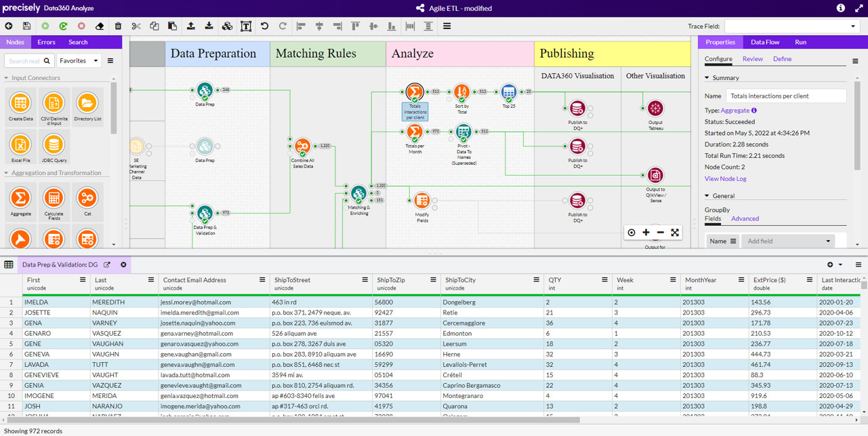The image size is (868, 436).
Task: Cut selection with the scissors icon
Action: pos(136,26)
